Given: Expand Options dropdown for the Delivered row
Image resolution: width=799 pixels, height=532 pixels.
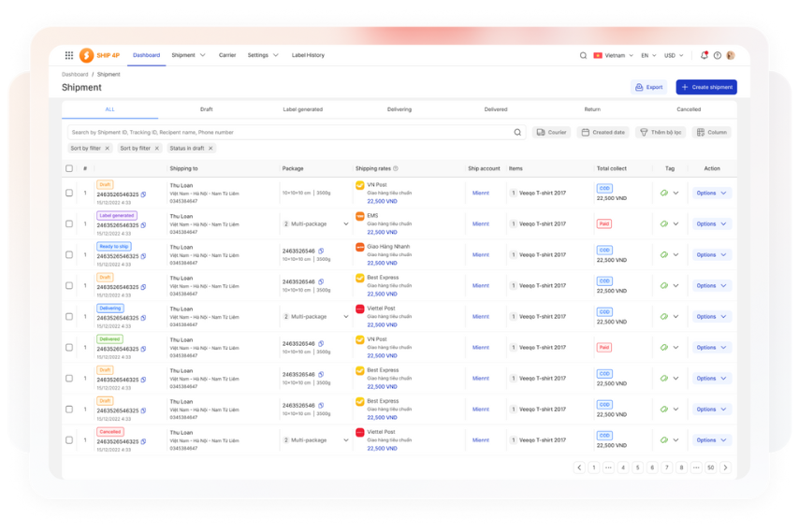Looking at the screenshot, I should point(712,348).
